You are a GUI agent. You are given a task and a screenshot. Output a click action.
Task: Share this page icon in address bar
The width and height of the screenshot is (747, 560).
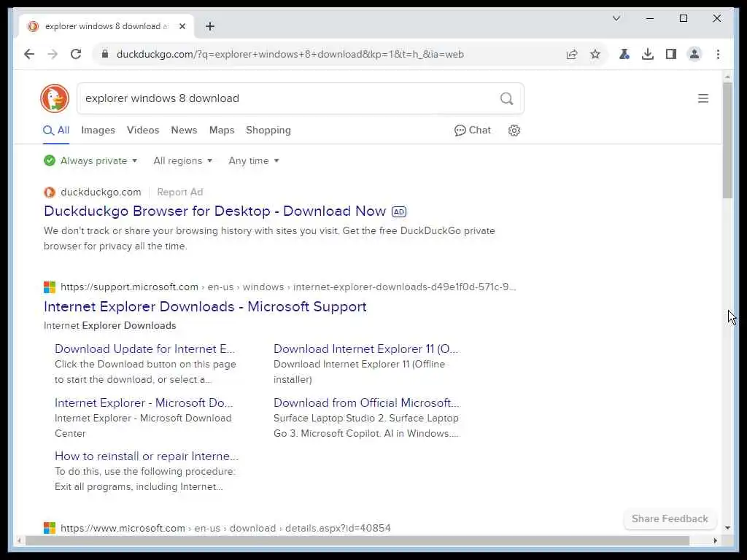click(572, 54)
